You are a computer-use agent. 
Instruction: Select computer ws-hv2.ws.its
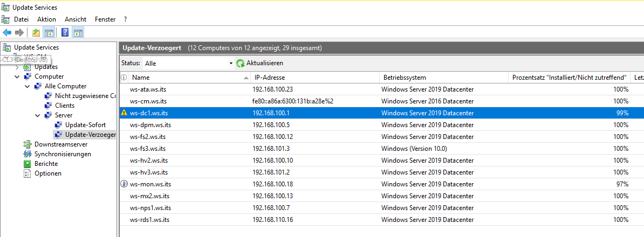[149, 161]
